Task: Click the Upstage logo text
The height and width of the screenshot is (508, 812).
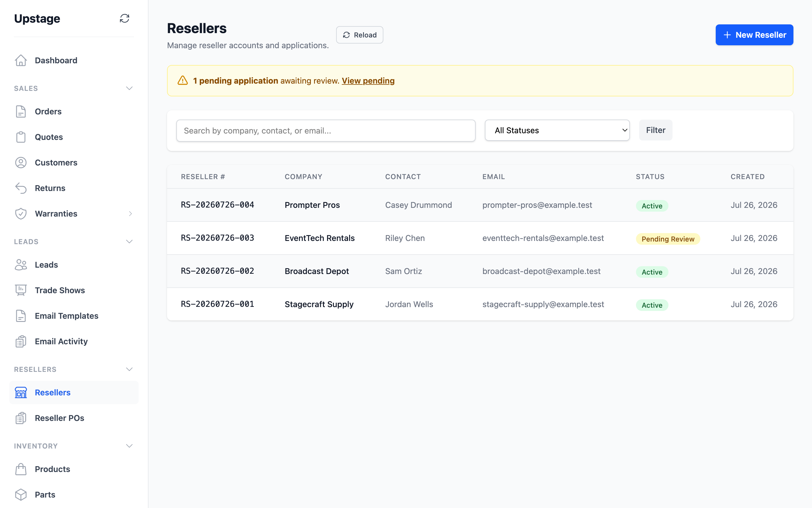Action: [x=37, y=19]
